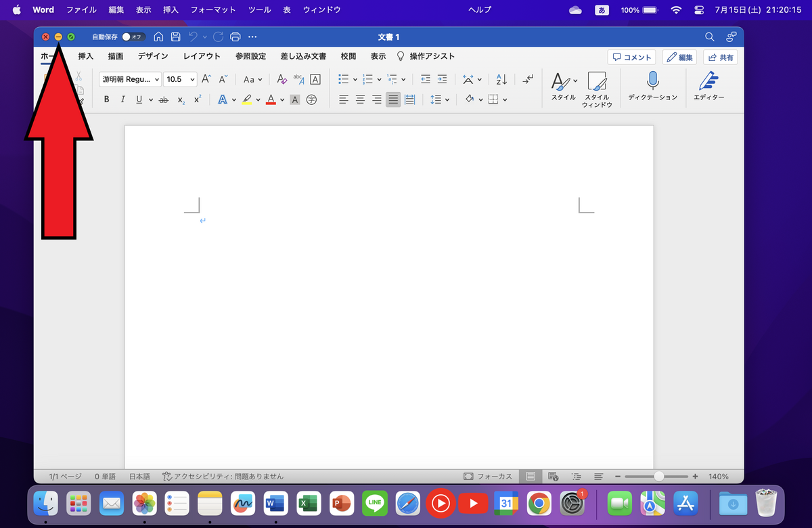
Task: Click the Home icon in title bar
Action: [158, 37]
